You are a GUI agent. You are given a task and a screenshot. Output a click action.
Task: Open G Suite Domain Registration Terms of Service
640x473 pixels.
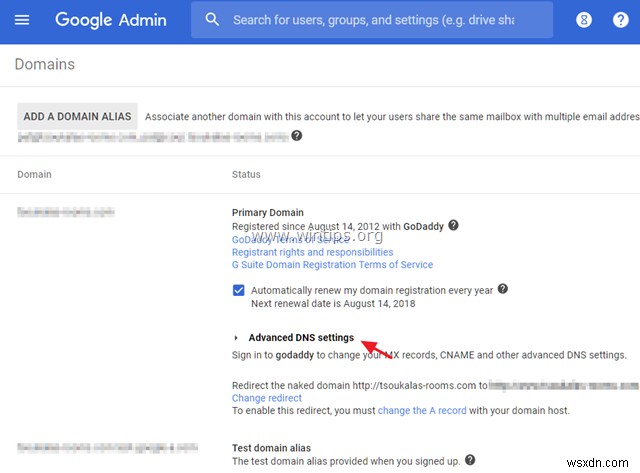click(332, 265)
